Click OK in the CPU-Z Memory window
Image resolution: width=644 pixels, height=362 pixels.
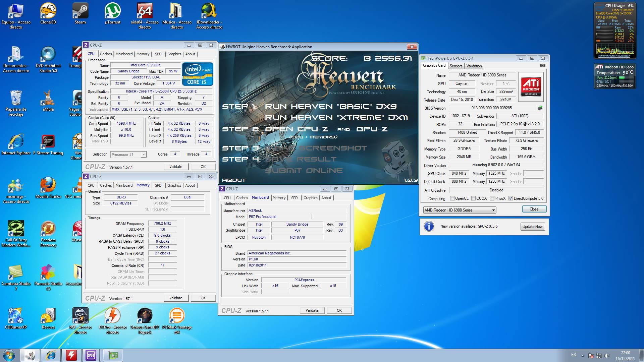tap(203, 298)
